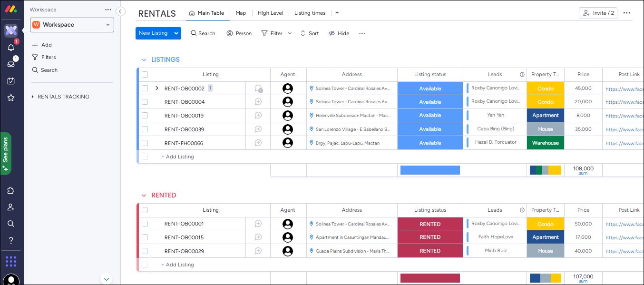Expand subitems of RENT-OB00002
Screen dimensions: 644x285
(157, 88)
